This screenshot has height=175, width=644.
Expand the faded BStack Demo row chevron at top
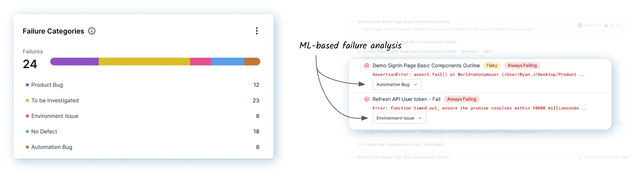coord(352,21)
